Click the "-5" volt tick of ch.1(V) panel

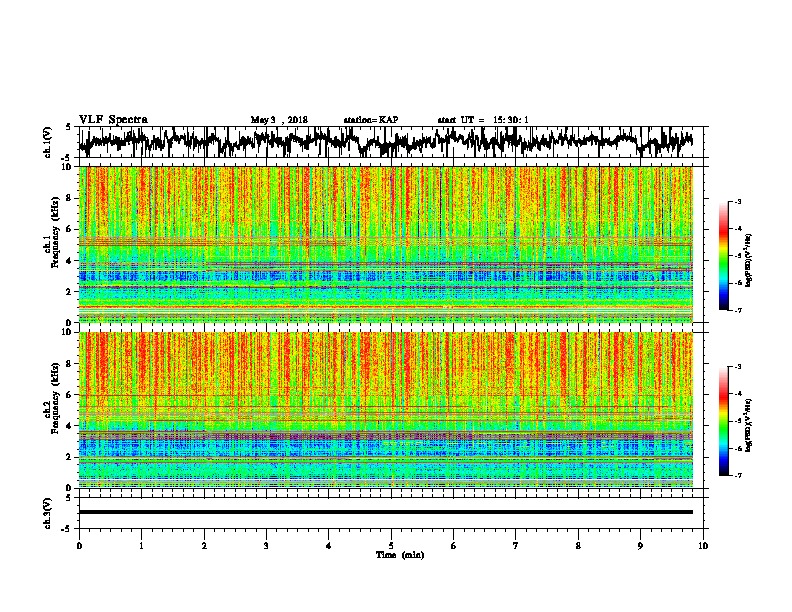(x=67, y=158)
